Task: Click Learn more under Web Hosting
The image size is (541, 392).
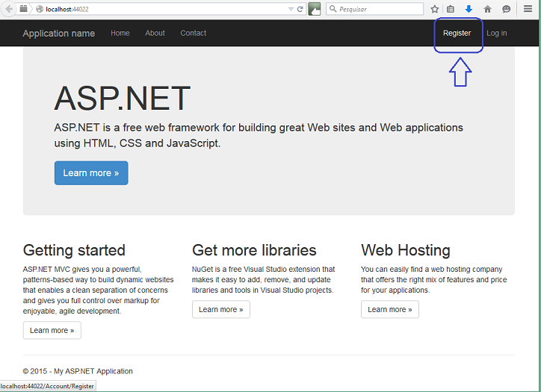Action: (x=390, y=309)
